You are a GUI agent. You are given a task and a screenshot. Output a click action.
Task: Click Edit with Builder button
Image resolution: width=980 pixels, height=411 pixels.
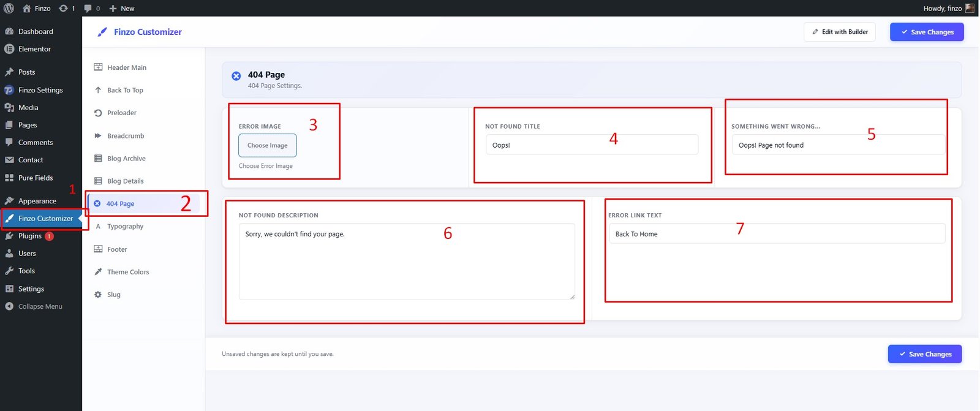(840, 32)
